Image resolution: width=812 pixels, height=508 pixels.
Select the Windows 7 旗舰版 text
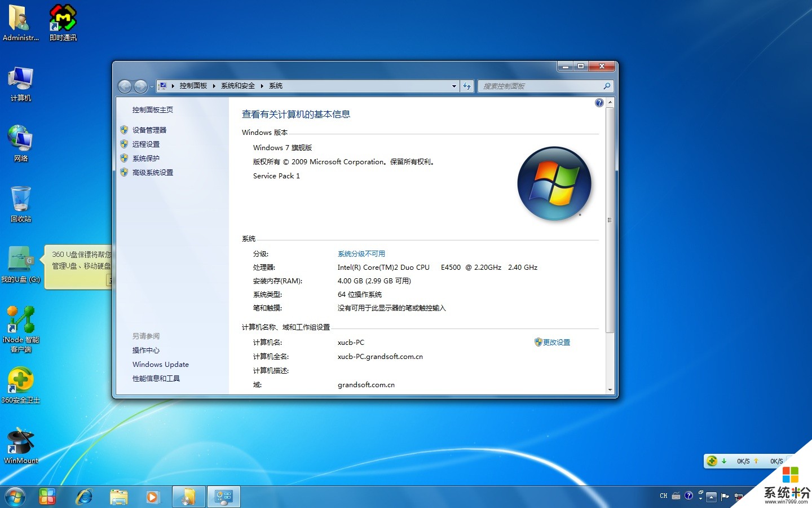coord(283,147)
